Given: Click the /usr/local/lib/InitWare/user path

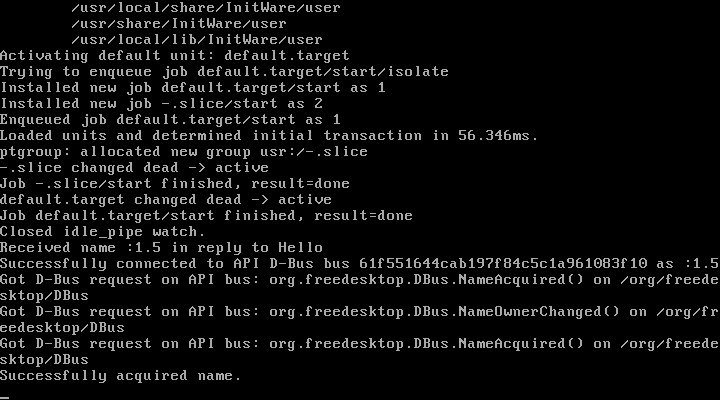Looking at the screenshot, I should tap(197, 39).
